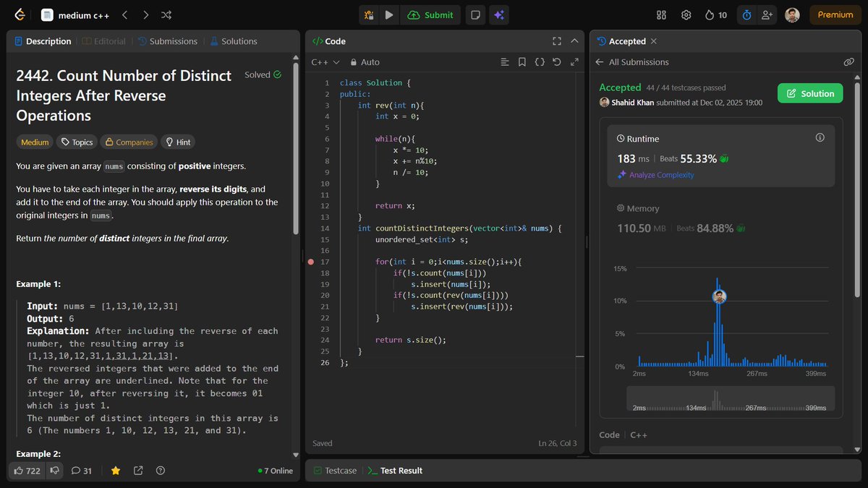Click the format code lines icon

pyautogui.click(x=505, y=62)
